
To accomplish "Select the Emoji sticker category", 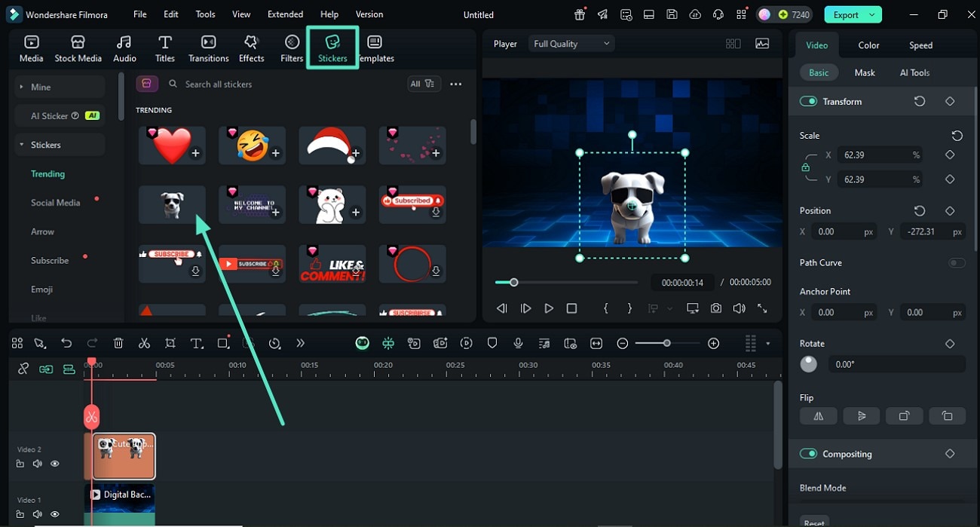I will click(42, 290).
